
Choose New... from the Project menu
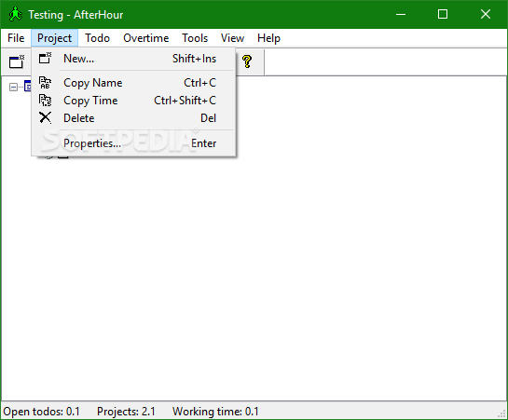(133, 59)
